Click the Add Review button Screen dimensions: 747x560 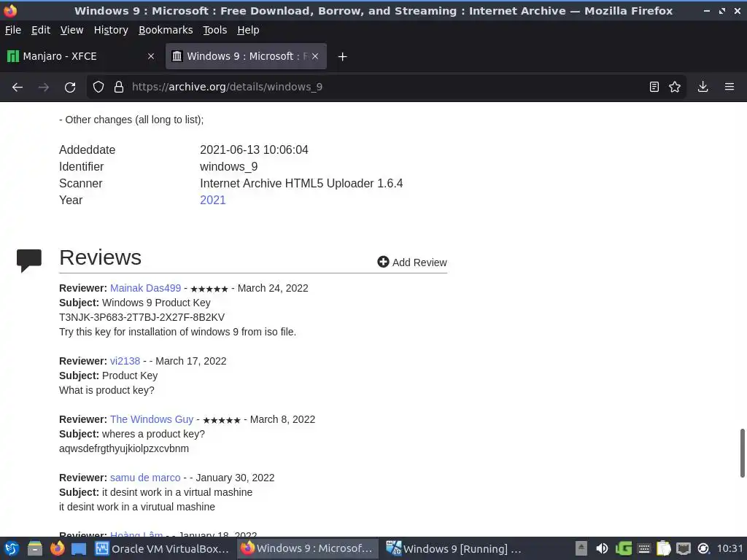point(412,262)
